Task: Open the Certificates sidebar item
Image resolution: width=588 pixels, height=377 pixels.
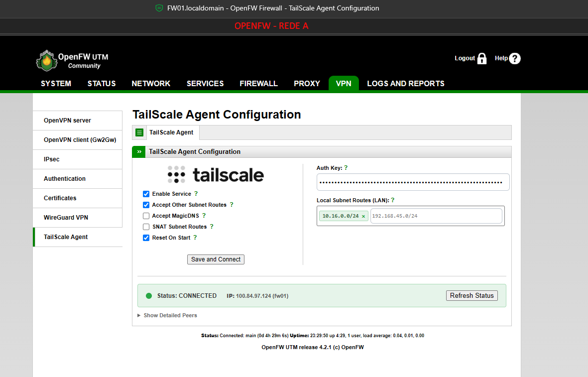Action: 78,198
